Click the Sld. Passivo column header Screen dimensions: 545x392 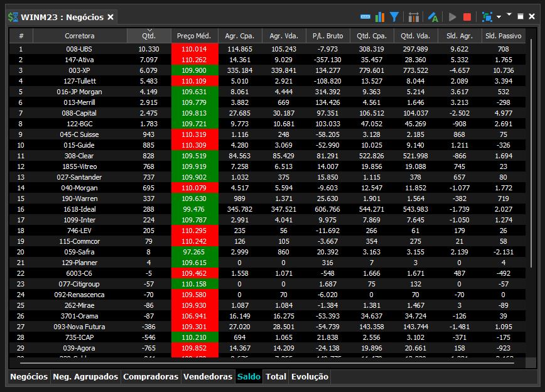pyautogui.click(x=504, y=36)
